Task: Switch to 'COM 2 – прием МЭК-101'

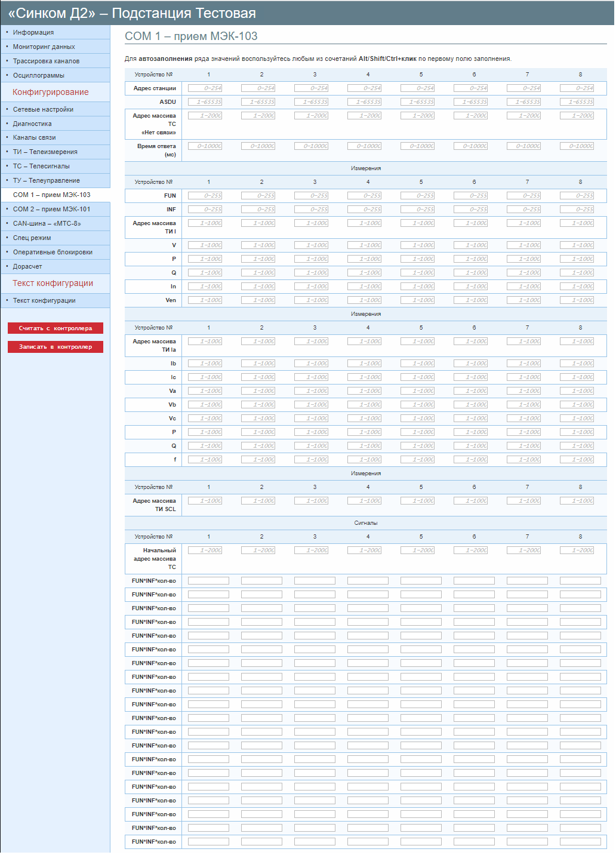Action: coord(52,209)
